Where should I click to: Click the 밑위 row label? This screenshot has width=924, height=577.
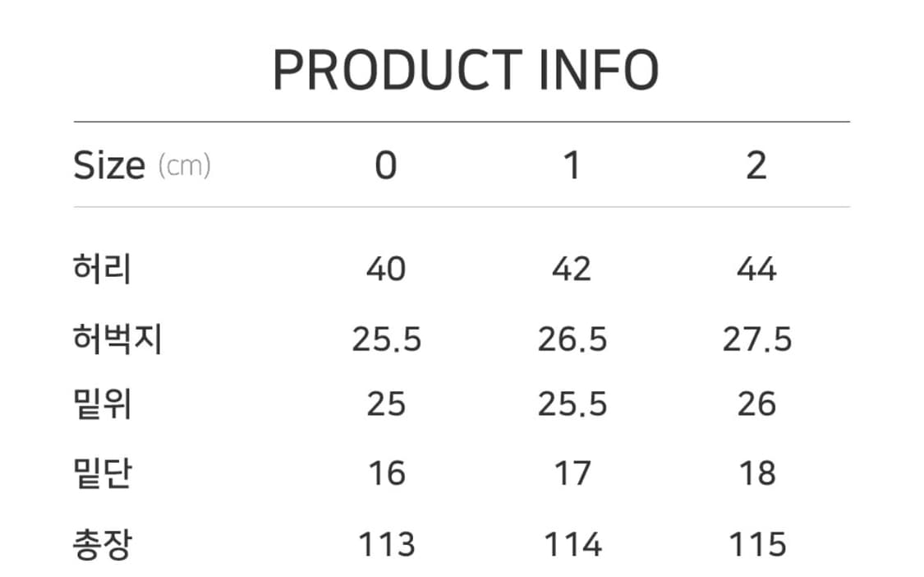tap(102, 404)
